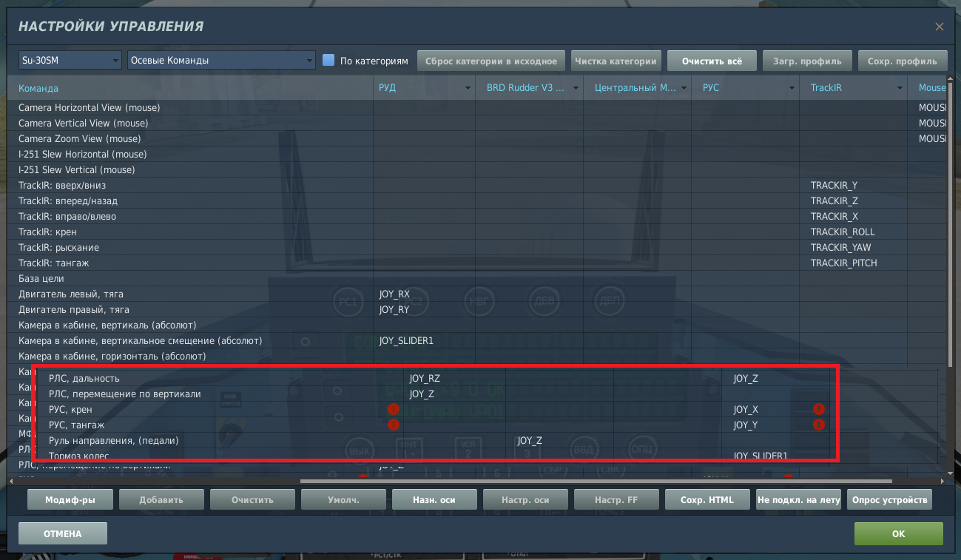Click the Умолч. button
Screen dimensions: 961x560
point(343,500)
